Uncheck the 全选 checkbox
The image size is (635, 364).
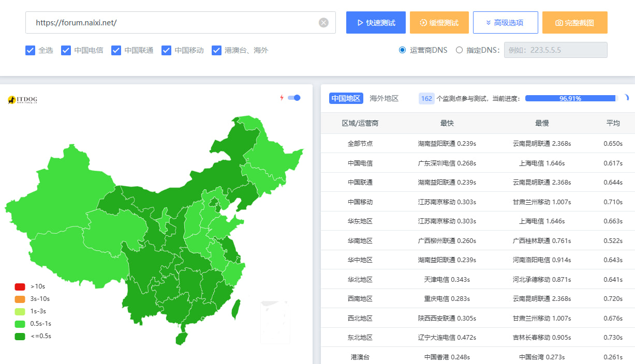click(30, 50)
